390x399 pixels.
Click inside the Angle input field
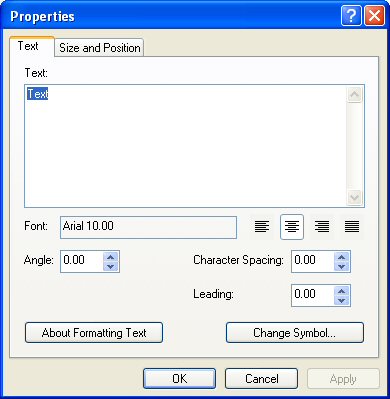tap(82, 262)
